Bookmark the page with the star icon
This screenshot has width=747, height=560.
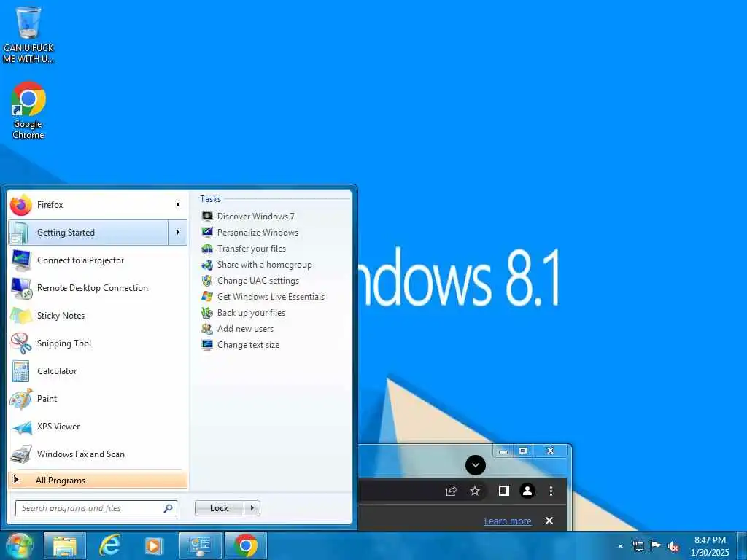pos(475,491)
